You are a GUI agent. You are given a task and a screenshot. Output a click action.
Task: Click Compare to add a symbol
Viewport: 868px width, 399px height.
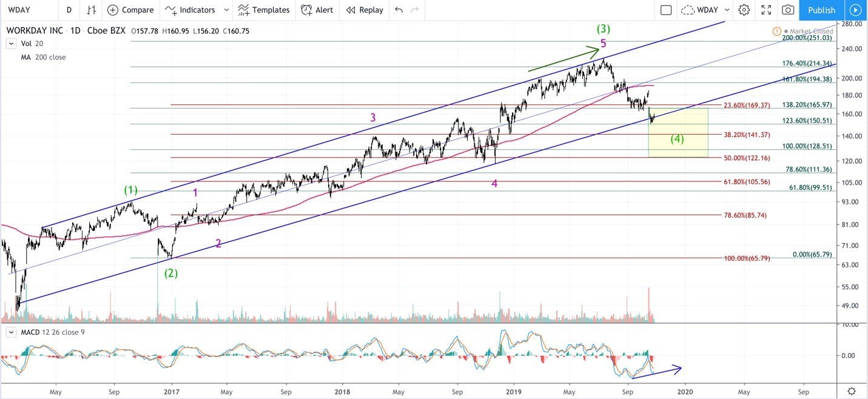pos(130,10)
